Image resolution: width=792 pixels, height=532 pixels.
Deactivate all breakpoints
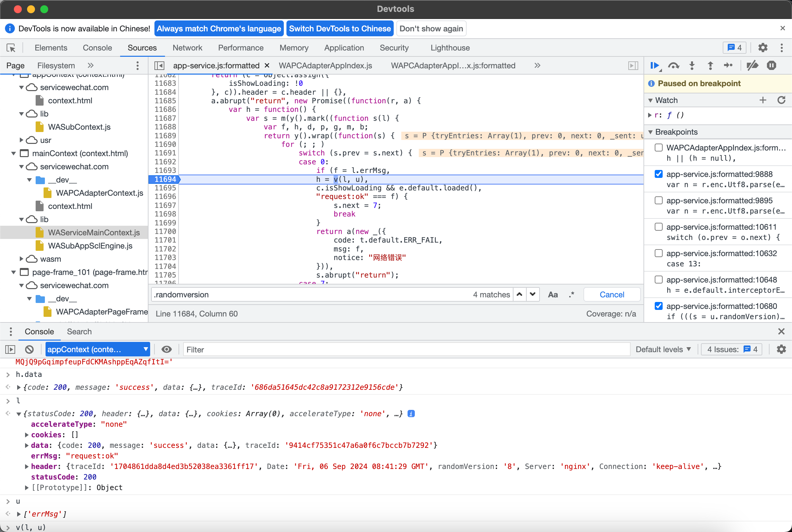(x=752, y=65)
